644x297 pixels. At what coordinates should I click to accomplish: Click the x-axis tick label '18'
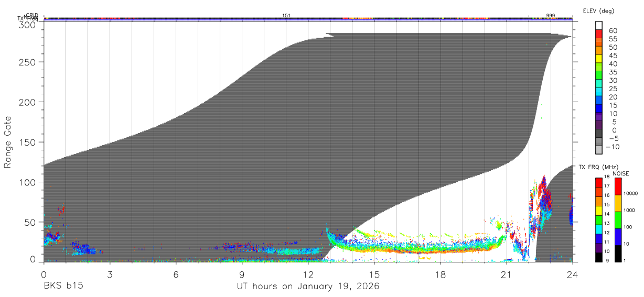pyautogui.click(x=440, y=274)
